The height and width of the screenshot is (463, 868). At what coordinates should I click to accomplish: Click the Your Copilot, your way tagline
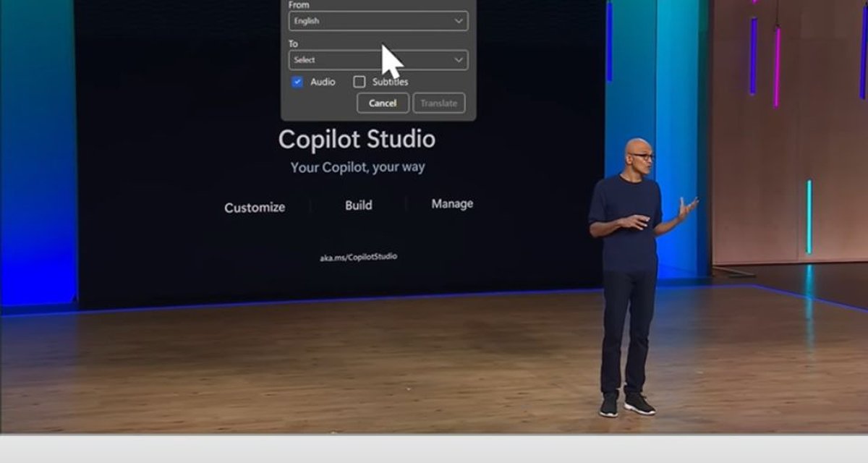tap(358, 167)
